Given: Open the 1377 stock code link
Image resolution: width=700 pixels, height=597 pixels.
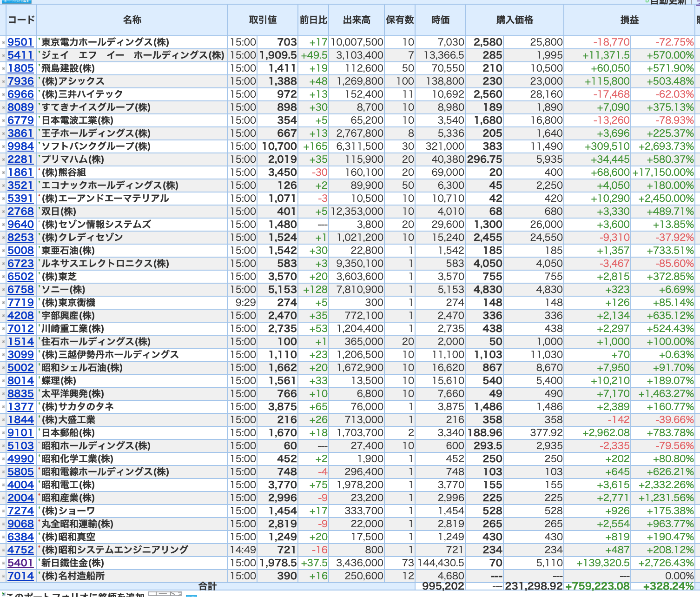Looking at the screenshot, I should (20, 407).
